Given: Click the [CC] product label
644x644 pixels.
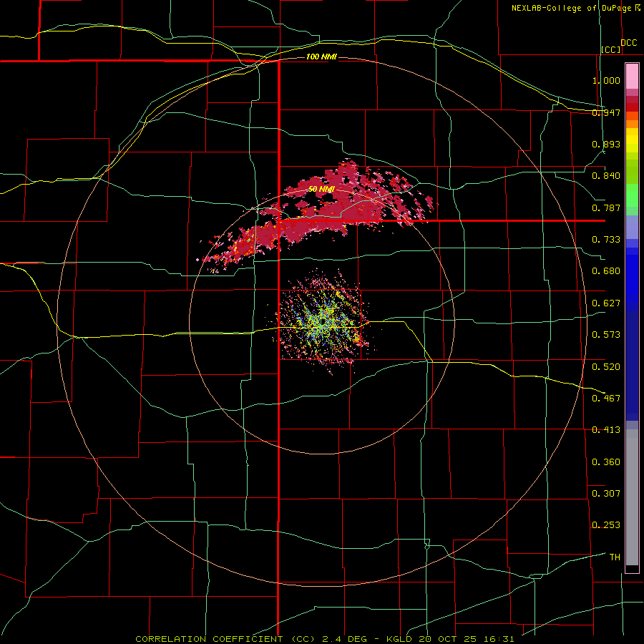Looking at the screenshot, I should coord(611,49).
